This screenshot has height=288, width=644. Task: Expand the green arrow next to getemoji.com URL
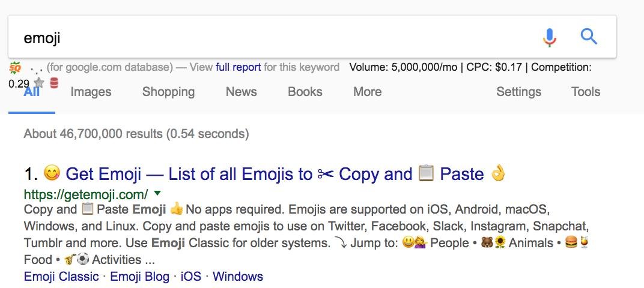tap(157, 193)
